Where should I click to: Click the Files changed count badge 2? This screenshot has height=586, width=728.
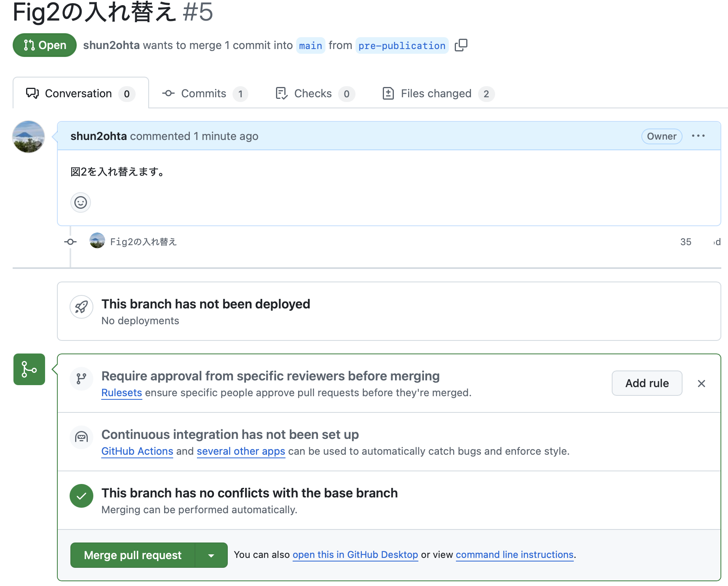(x=486, y=94)
